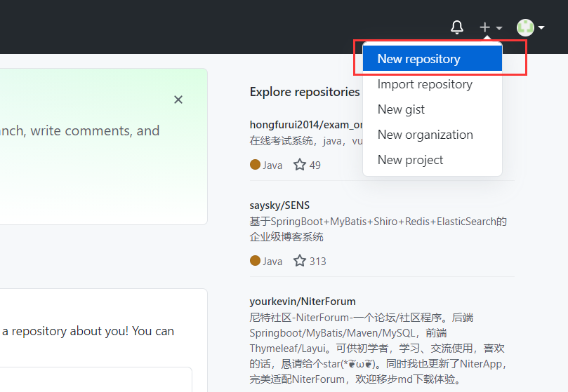
Task: Click Java language dot for SENS
Action: [x=256, y=261]
